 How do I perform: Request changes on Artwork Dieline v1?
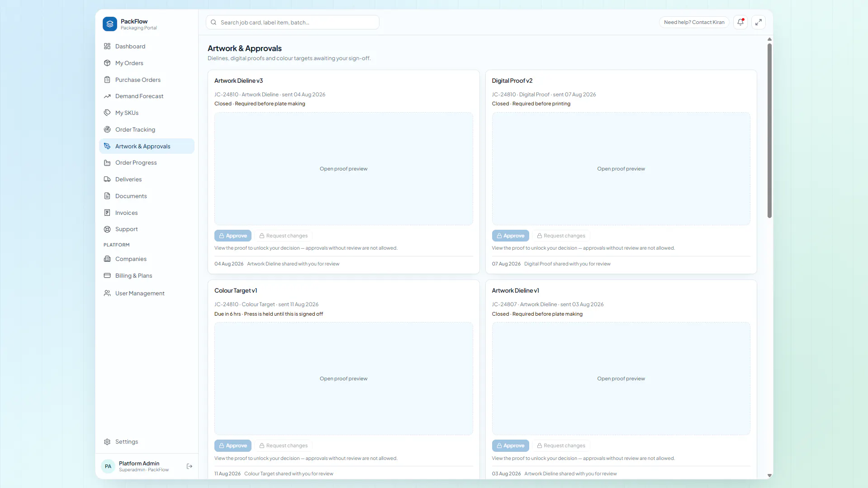(561, 445)
